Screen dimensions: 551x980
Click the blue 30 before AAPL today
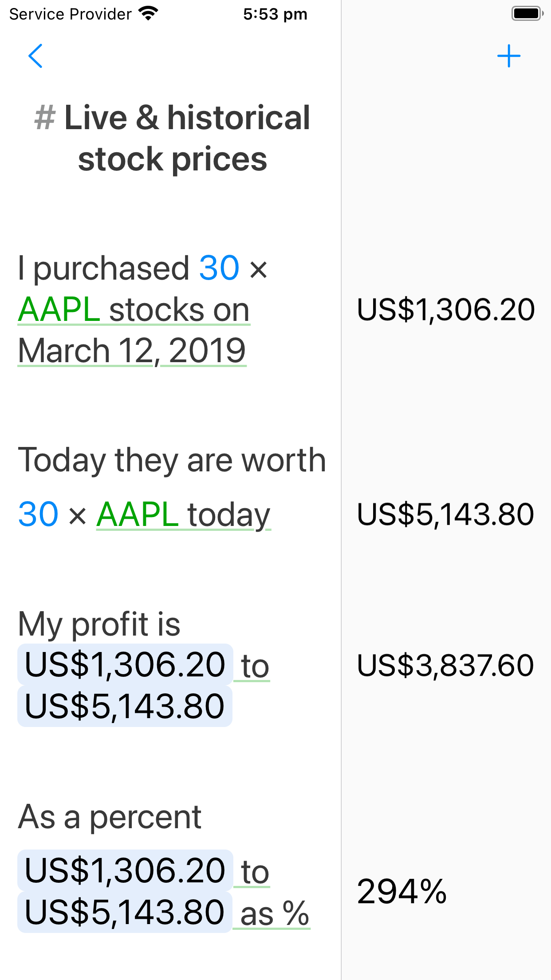point(38,514)
